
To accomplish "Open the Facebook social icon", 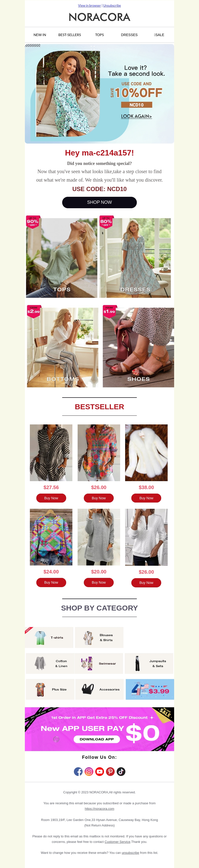I will click(x=78, y=771).
